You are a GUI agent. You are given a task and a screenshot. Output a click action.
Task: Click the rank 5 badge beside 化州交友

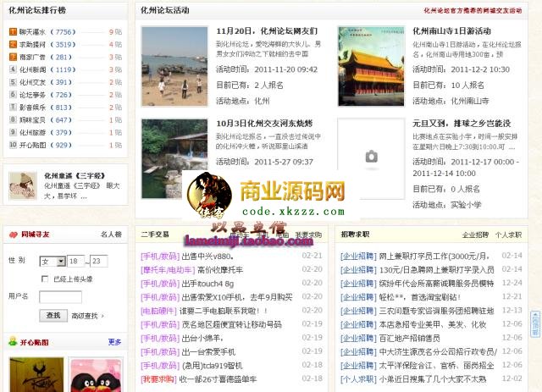click(13, 82)
